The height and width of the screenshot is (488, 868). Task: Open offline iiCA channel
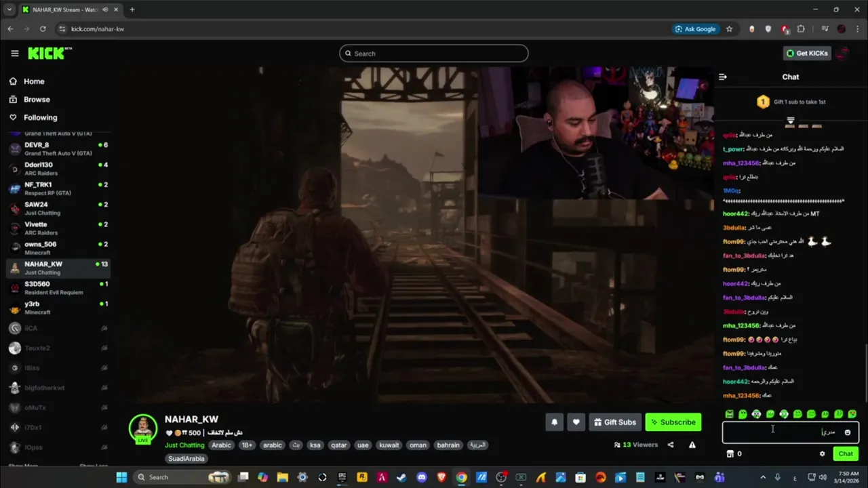(x=58, y=328)
